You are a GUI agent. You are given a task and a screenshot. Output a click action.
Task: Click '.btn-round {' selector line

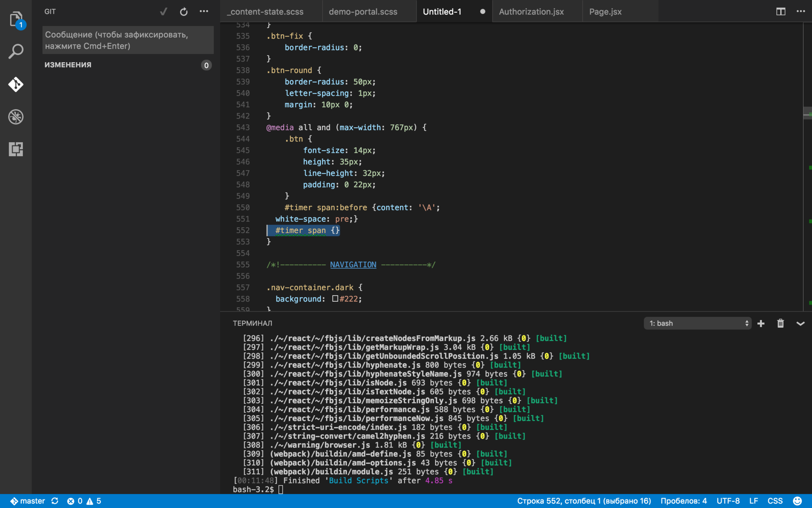294,70
